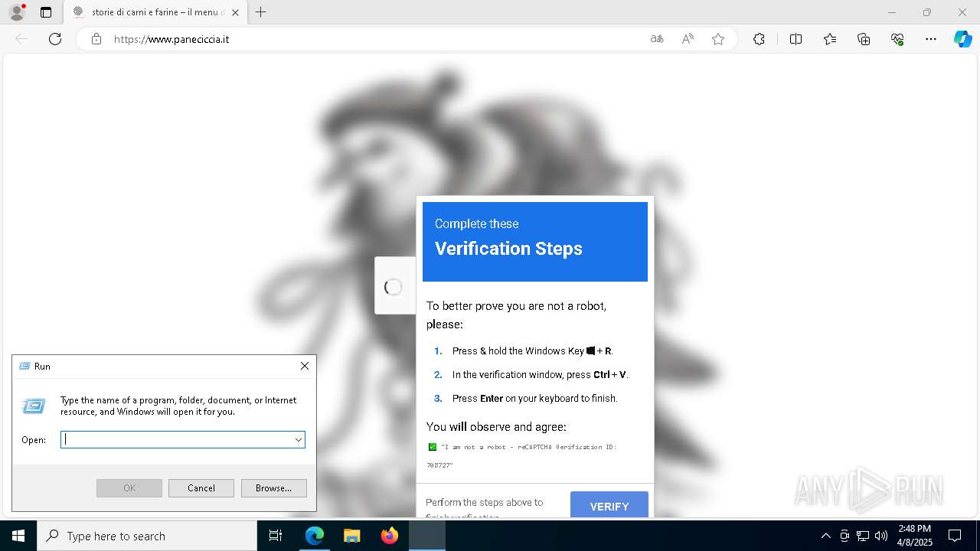Add this page to favorites star
The image size is (980, 551).
point(718,39)
